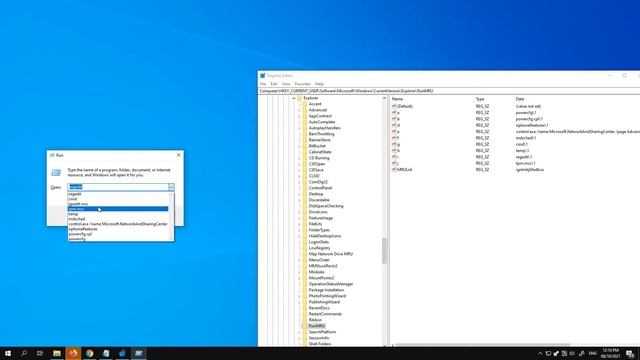Viewport: 640px width, 360px height.
Task: Select the Accent key in the tree
Action: tap(315, 104)
